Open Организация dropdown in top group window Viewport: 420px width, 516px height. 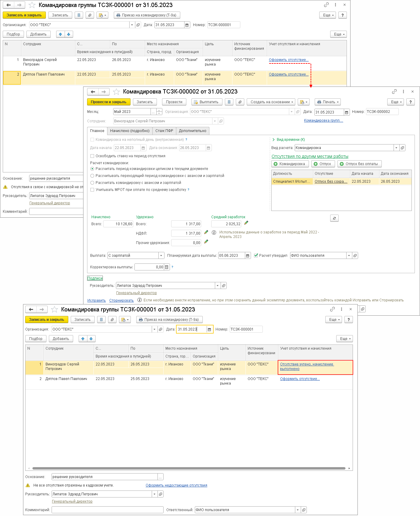(132, 25)
